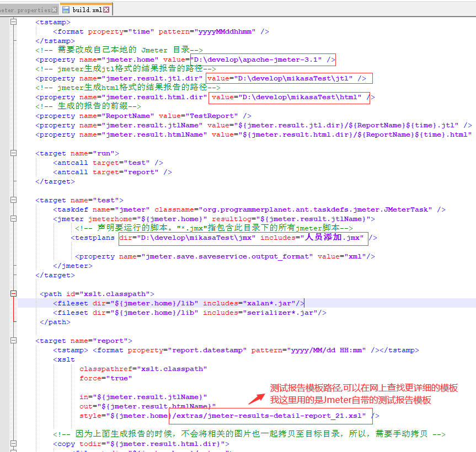This screenshot has width=476, height=452.
Task: Collapse the target name="test" fold marker
Action: point(13,200)
